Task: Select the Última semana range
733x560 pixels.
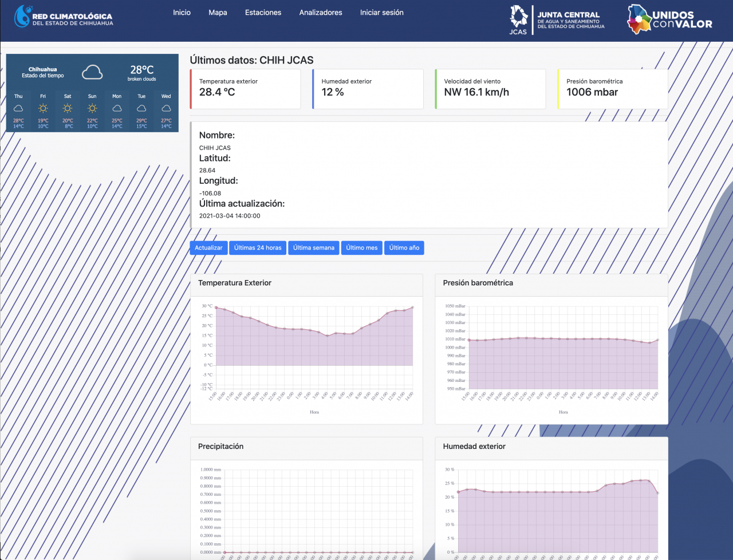Action: coord(313,248)
